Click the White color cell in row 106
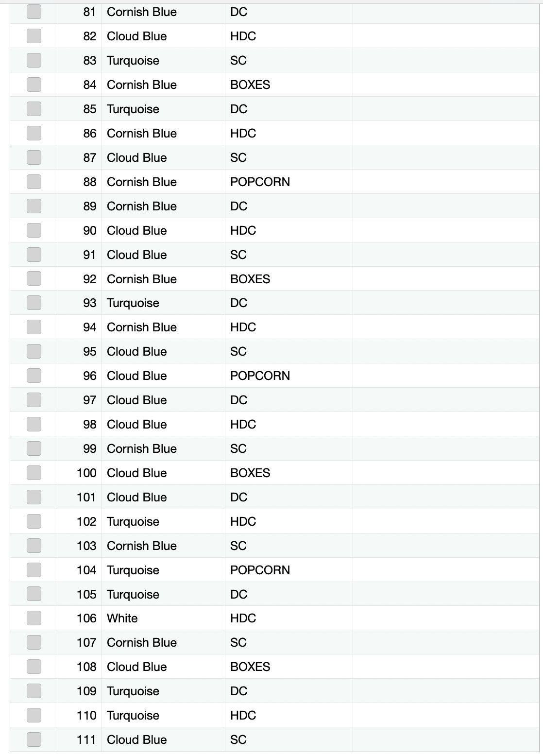The image size is (543, 756). [x=163, y=618]
